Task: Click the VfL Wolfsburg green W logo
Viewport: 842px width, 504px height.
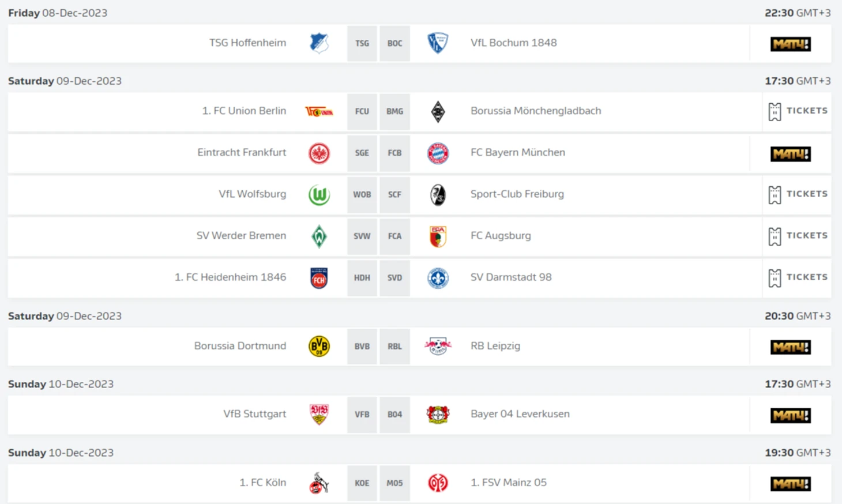Action: [319, 195]
